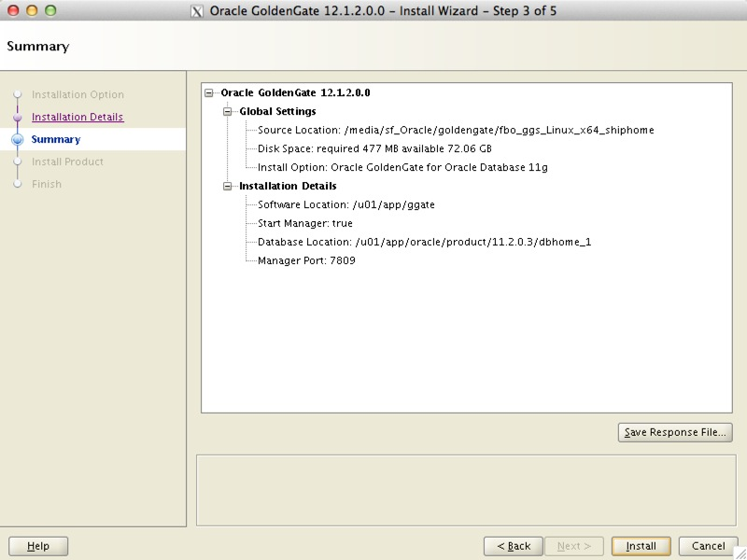This screenshot has height=560, width=747.
Task: Cancel the install wizard
Action: point(708,546)
